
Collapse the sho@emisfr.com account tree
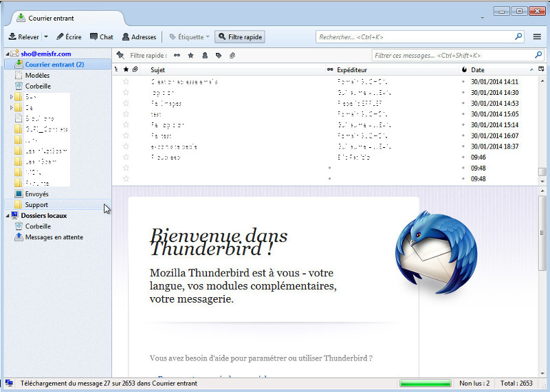pyautogui.click(x=8, y=54)
